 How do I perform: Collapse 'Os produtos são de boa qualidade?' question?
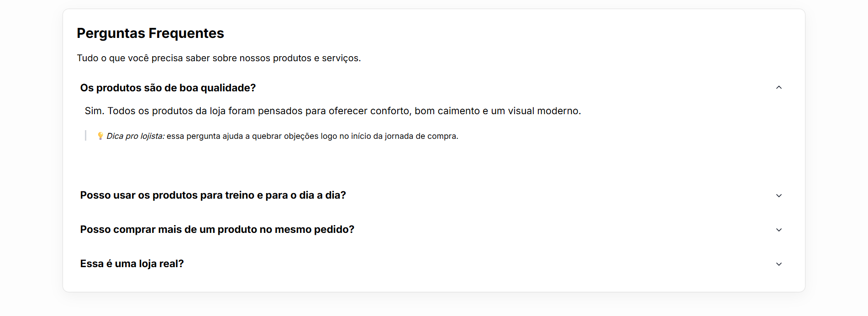(168, 88)
